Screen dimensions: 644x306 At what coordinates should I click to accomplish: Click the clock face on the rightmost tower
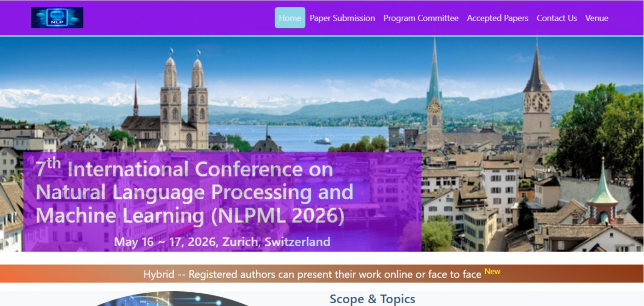(x=537, y=102)
